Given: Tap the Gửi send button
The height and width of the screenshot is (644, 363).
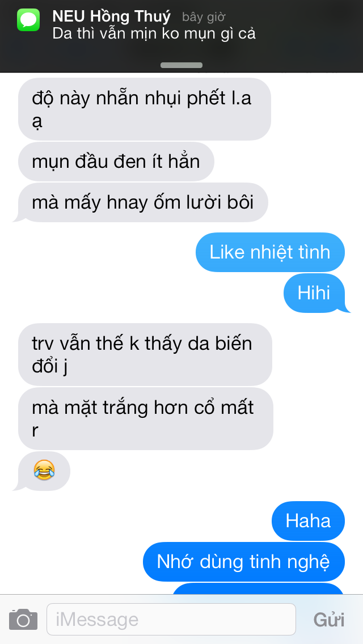Looking at the screenshot, I should click(x=328, y=620).
